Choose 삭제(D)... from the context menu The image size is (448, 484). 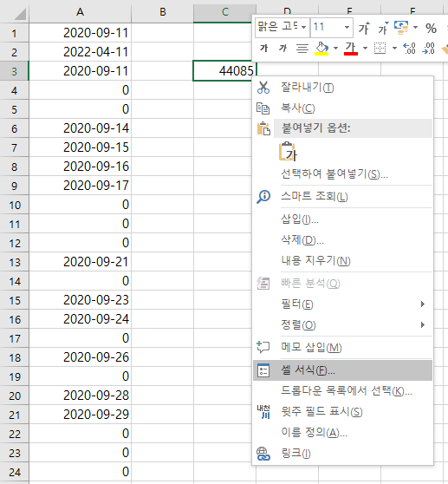pos(343,240)
